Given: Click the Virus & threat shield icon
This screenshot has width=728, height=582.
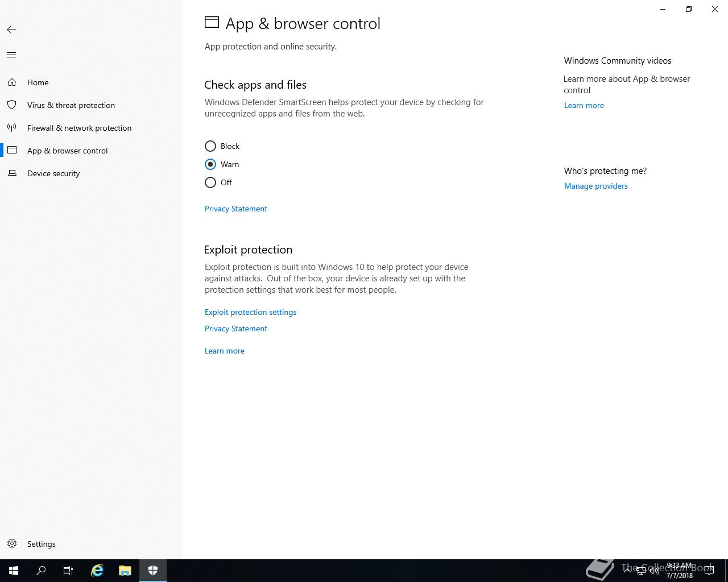Looking at the screenshot, I should click(12, 105).
